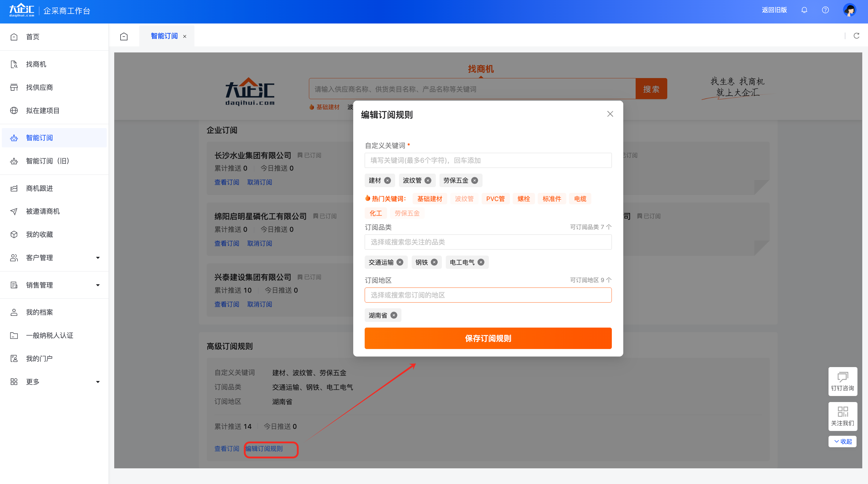
Task: Click 查看订阅 for 绵阳启明星磷化工有限公司
Action: click(227, 243)
